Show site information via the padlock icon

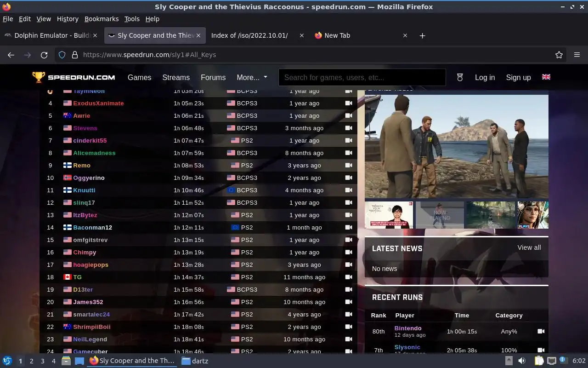(74, 55)
